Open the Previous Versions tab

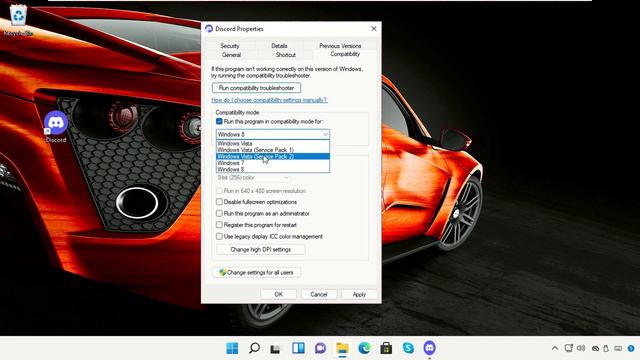click(x=340, y=46)
